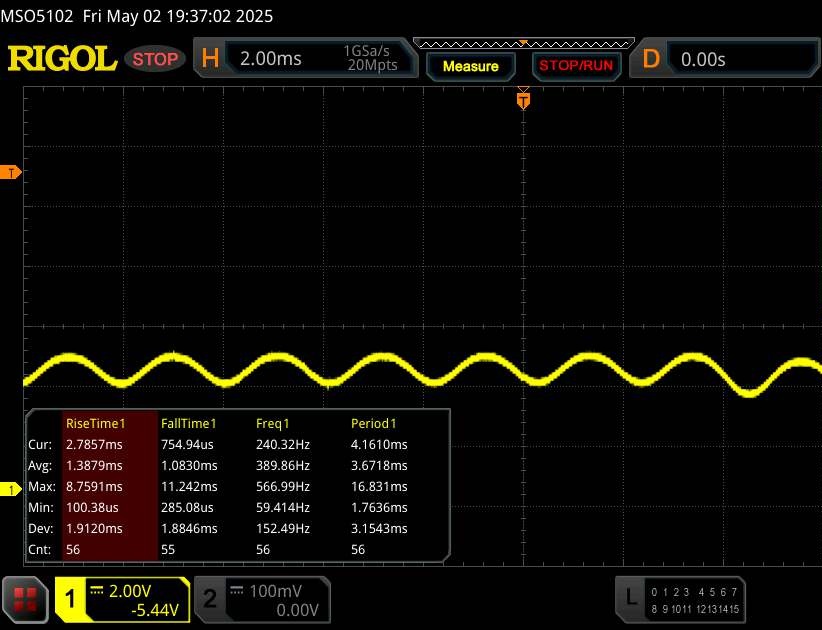Select the Period1 measurement column header
Viewport: 822px width, 630px height.
[x=373, y=423]
